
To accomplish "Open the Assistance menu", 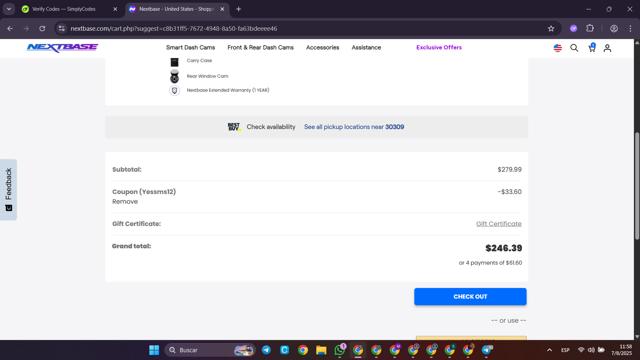I will coord(366,47).
